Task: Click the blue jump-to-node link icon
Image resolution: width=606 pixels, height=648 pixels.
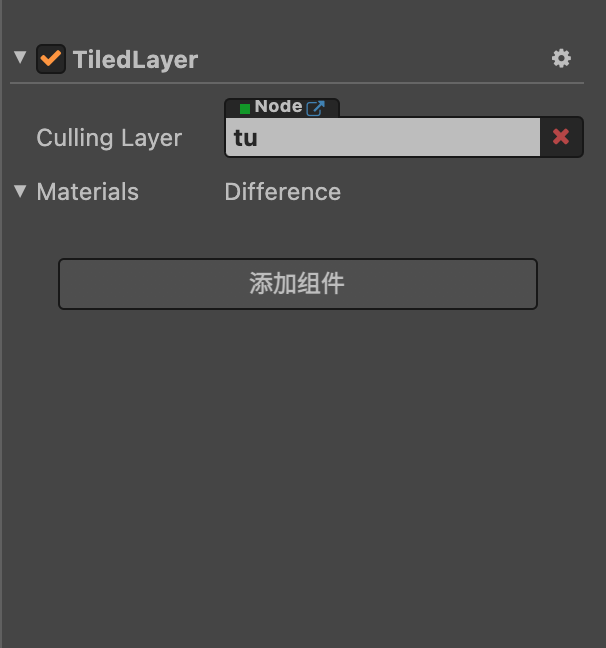Action: pyautogui.click(x=316, y=107)
